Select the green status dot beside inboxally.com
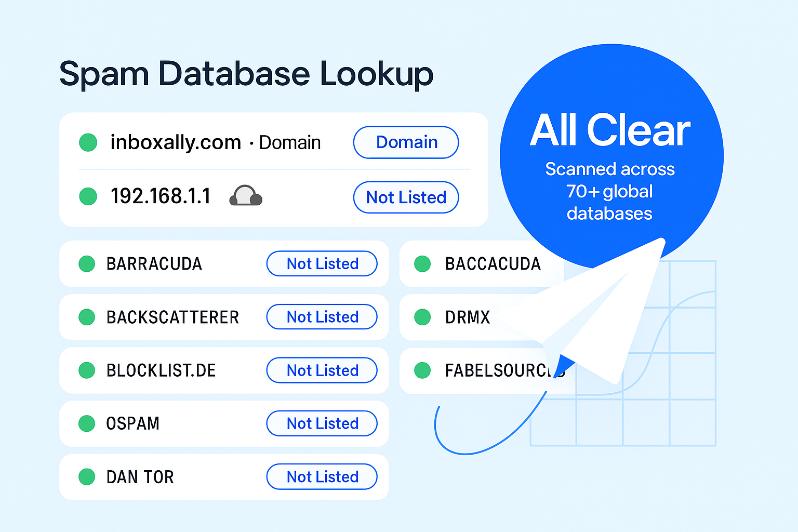This screenshot has width=798, height=532. tap(88, 142)
